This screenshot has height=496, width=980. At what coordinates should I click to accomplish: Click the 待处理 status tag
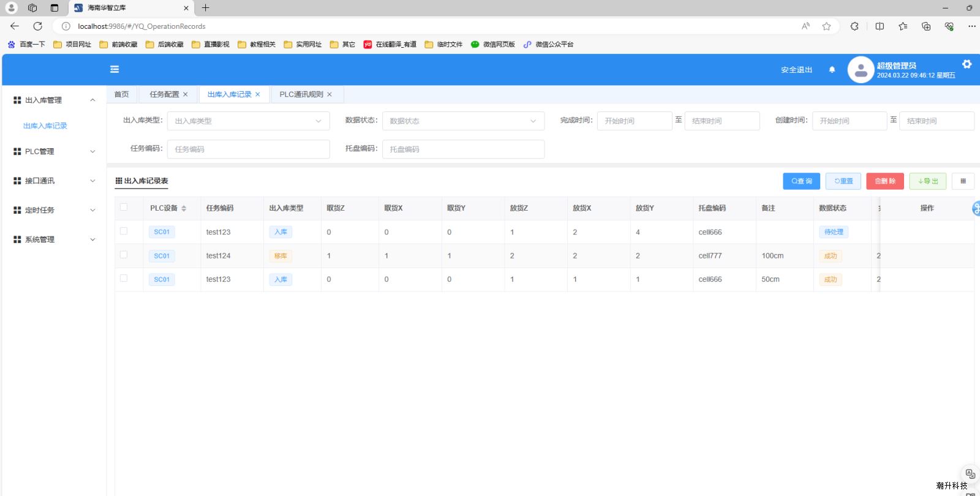(834, 232)
